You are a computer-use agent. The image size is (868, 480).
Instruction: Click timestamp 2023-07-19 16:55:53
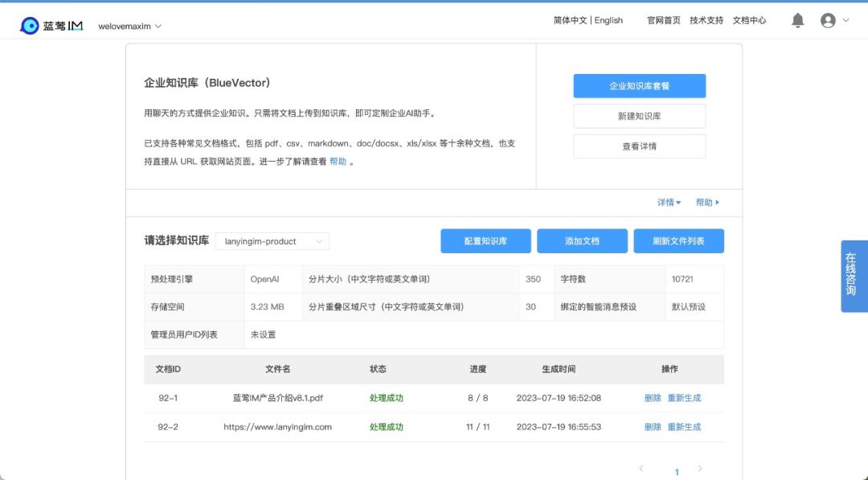(x=559, y=427)
